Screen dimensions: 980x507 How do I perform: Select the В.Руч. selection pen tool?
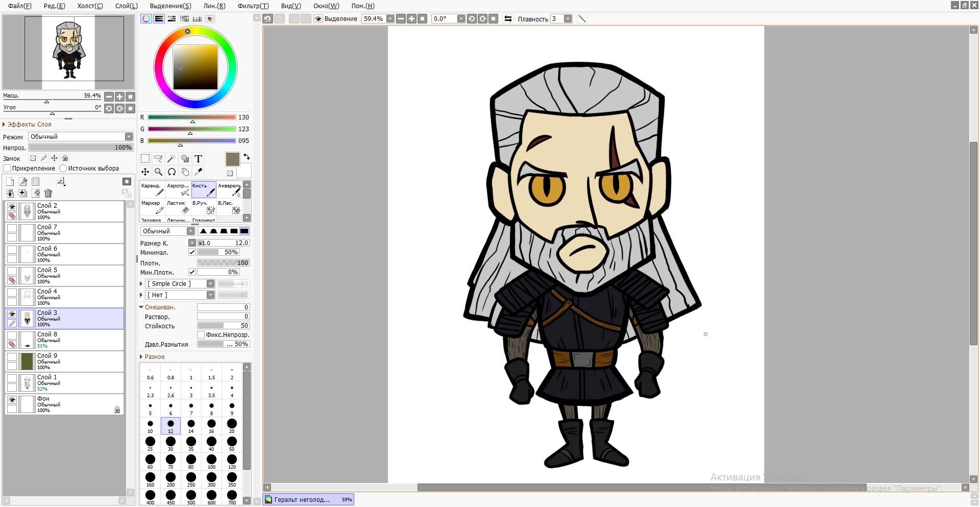(x=204, y=207)
